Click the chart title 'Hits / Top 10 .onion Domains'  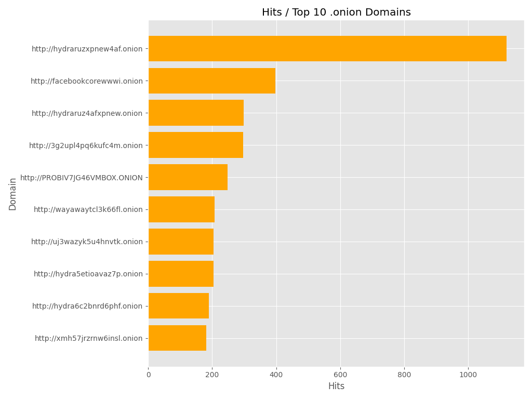coord(336,12)
